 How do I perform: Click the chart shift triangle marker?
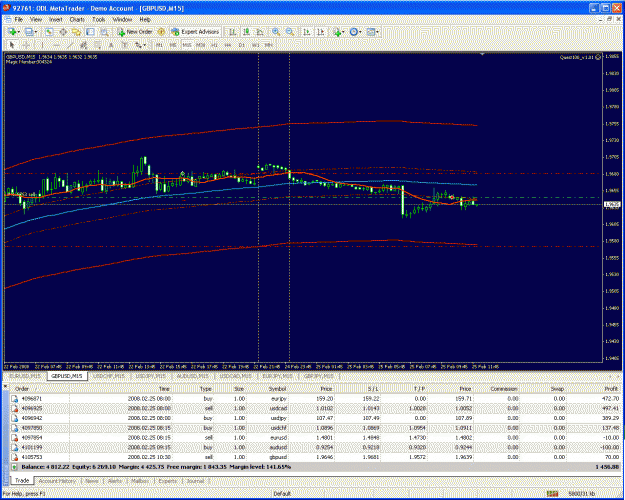click(x=482, y=54)
